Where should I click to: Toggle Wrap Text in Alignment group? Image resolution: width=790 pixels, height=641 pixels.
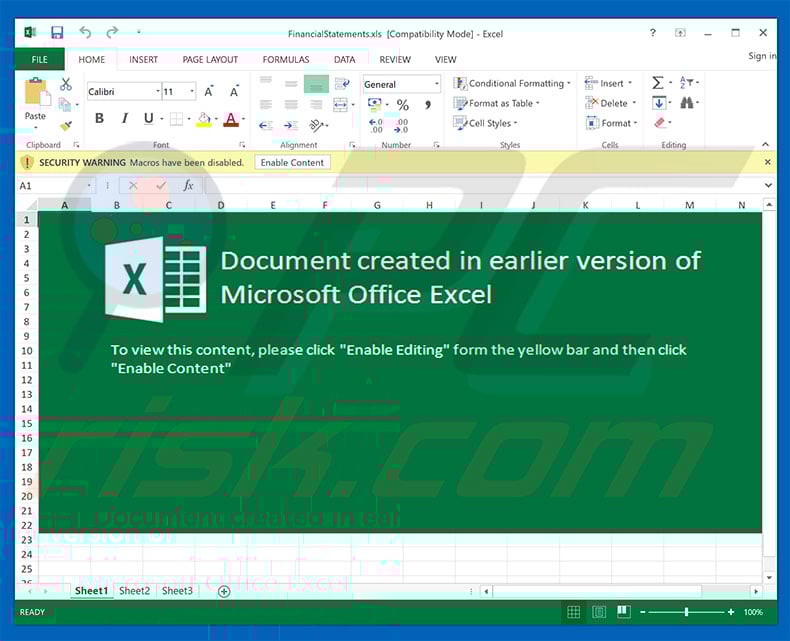tap(342, 84)
